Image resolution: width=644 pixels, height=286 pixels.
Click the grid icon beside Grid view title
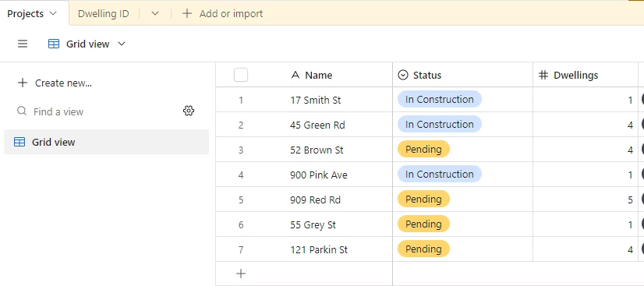point(54,44)
